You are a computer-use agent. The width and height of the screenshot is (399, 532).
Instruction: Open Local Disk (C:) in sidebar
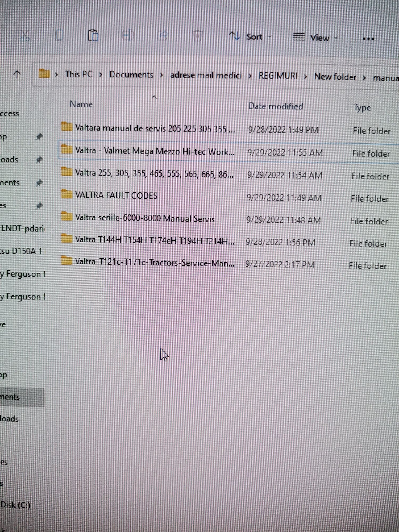[15, 505]
